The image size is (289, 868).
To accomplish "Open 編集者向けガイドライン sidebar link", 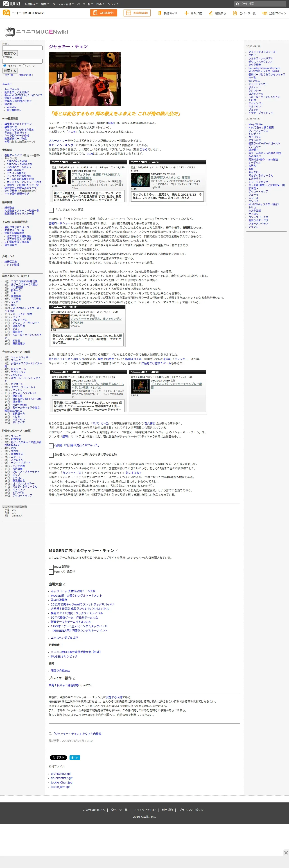I will pyautogui.click(x=18, y=124).
